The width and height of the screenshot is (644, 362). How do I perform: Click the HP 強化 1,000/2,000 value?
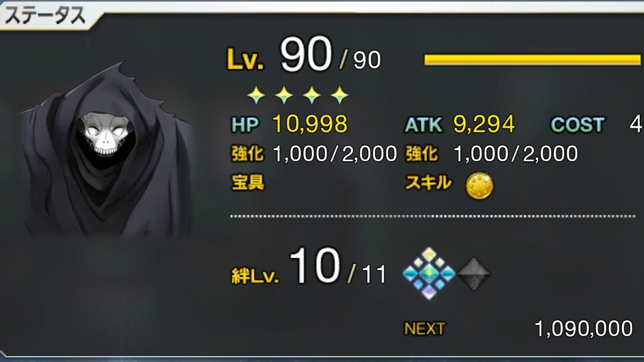pyautogui.click(x=335, y=154)
